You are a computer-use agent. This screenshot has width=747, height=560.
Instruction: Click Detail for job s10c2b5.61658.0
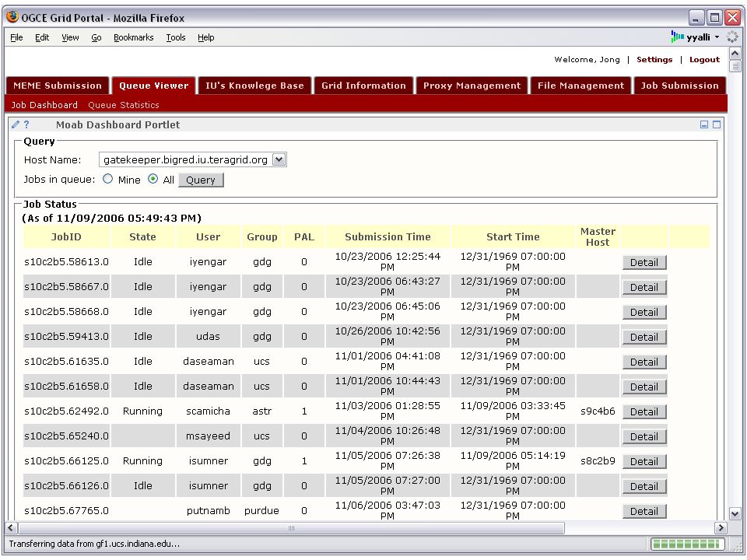tap(644, 387)
